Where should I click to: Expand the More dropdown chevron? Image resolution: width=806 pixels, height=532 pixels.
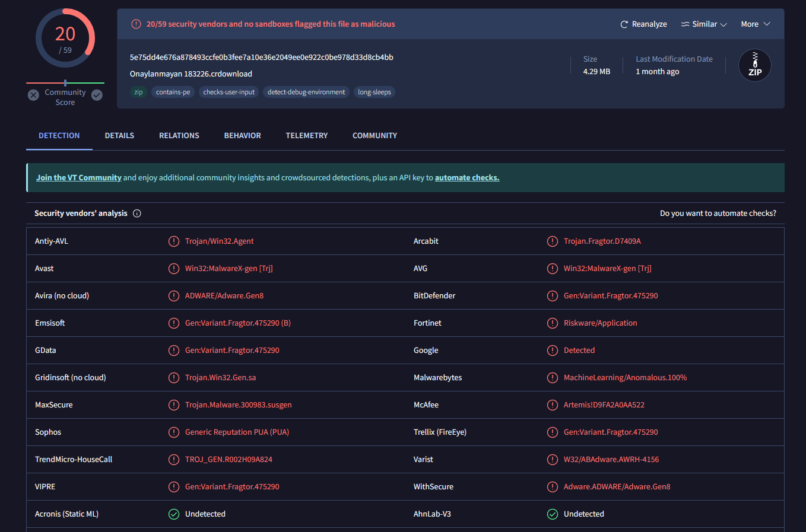point(767,24)
